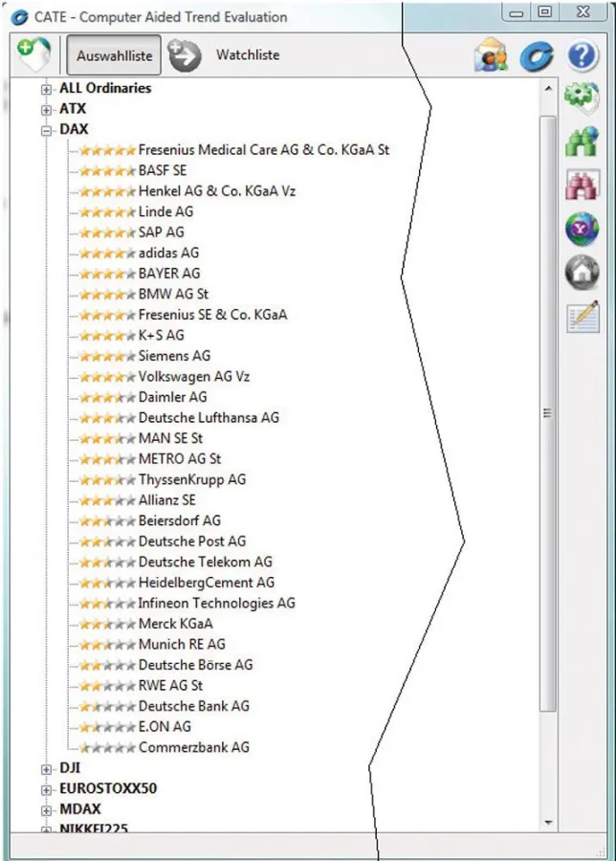Switch to the Auswahlliste tab

[114, 55]
